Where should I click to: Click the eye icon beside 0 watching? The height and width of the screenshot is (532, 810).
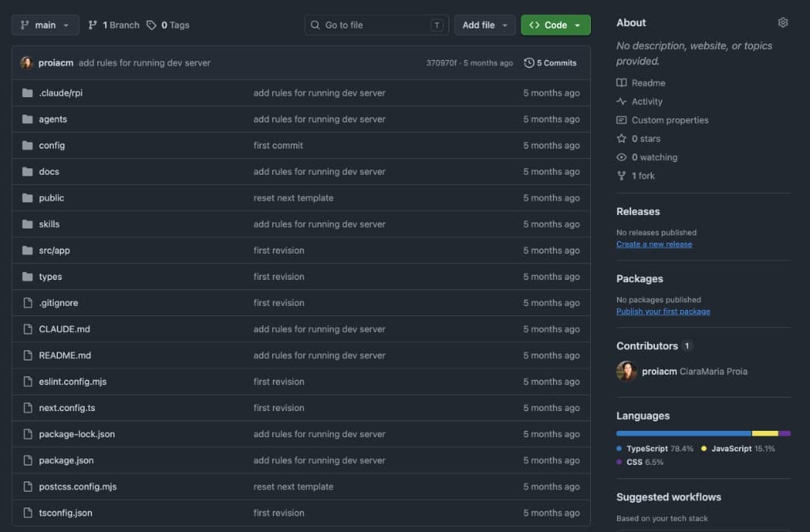pos(622,157)
